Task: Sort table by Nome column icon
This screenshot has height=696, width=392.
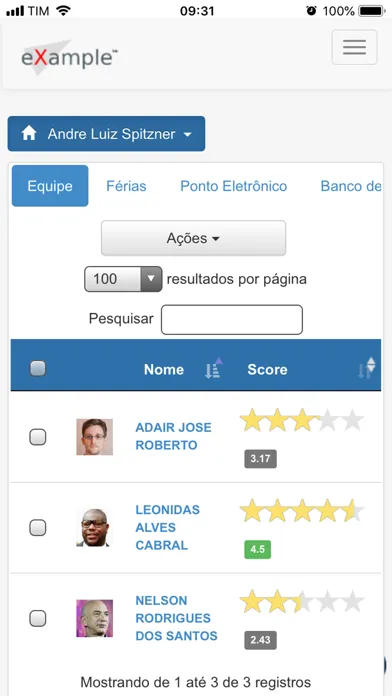Action: pos(214,368)
